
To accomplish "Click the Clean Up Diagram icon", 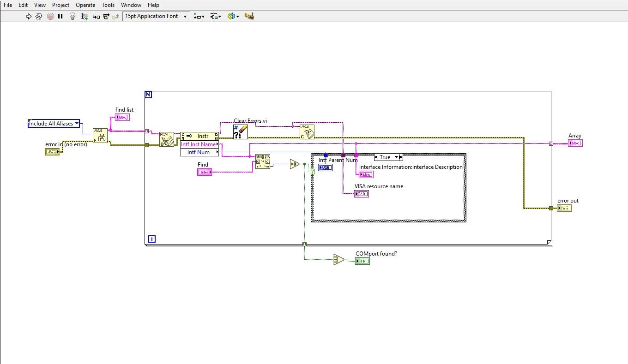I will [249, 16].
